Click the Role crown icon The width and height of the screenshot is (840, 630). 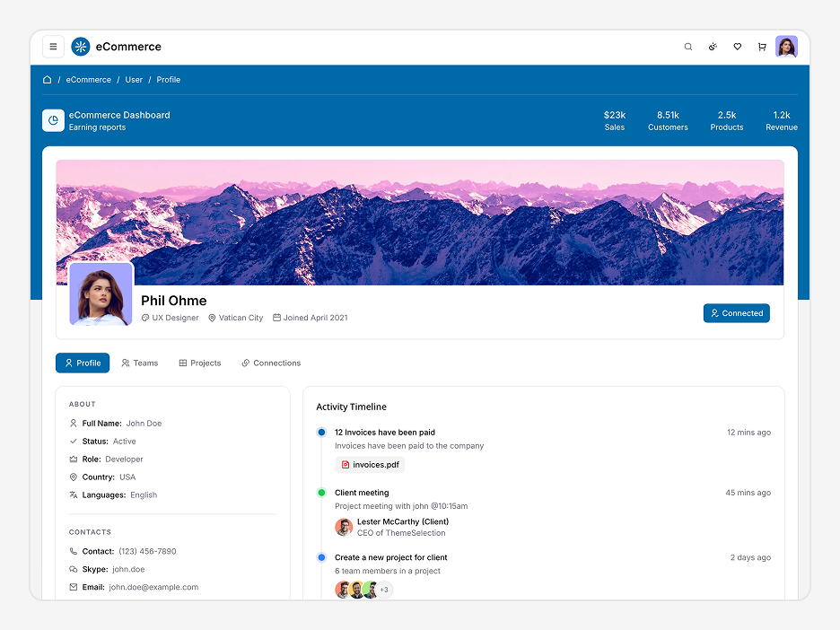click(x=74, y=459)
